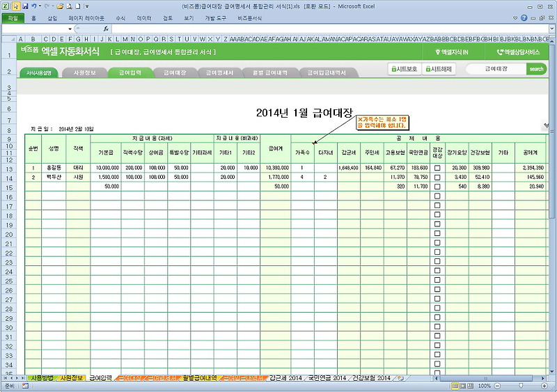Viewport: 557px width, 392px height.
Task: Switch to Page Layout view in status bar
Action: (463, 386)
